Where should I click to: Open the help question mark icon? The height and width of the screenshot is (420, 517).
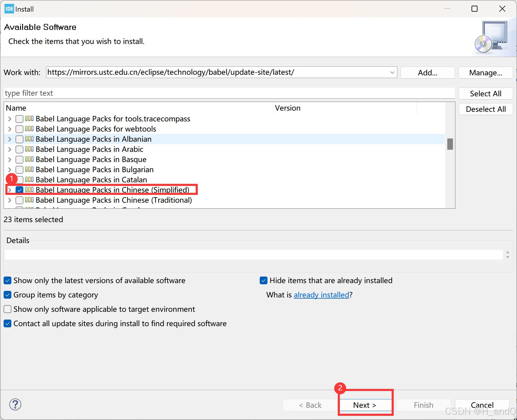(15, 404)
